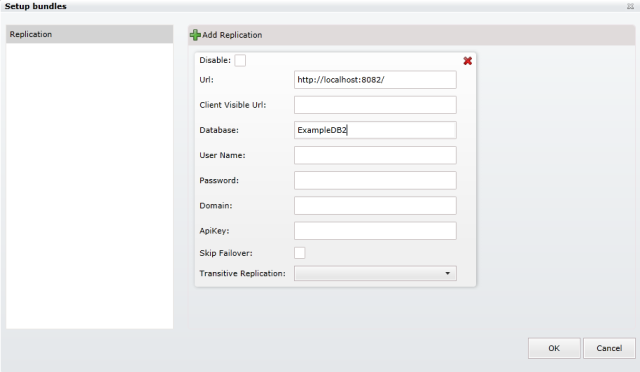Click the Skip Failover label
Screen dimensions: 640x372
(226, 253)
